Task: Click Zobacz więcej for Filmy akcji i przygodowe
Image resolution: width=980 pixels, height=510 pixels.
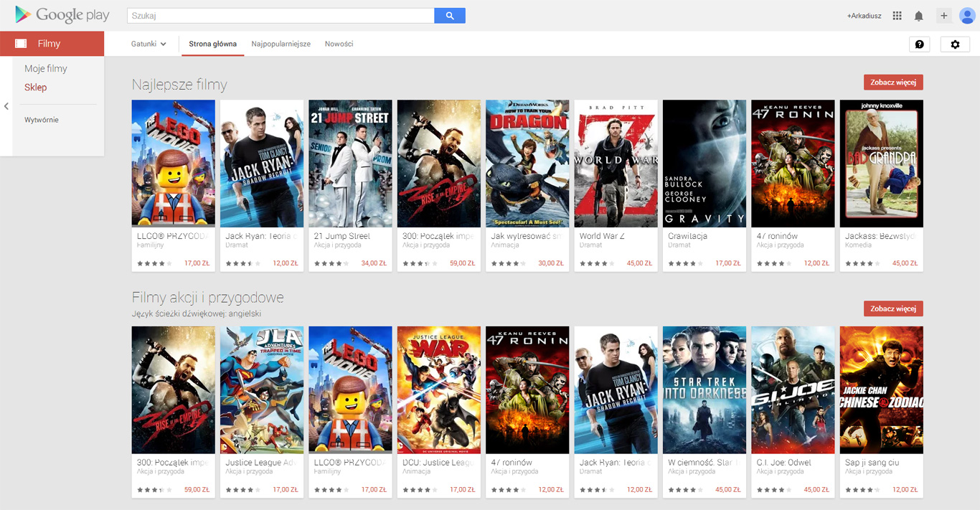Action: pyautogui.click(x=893, y=309)
